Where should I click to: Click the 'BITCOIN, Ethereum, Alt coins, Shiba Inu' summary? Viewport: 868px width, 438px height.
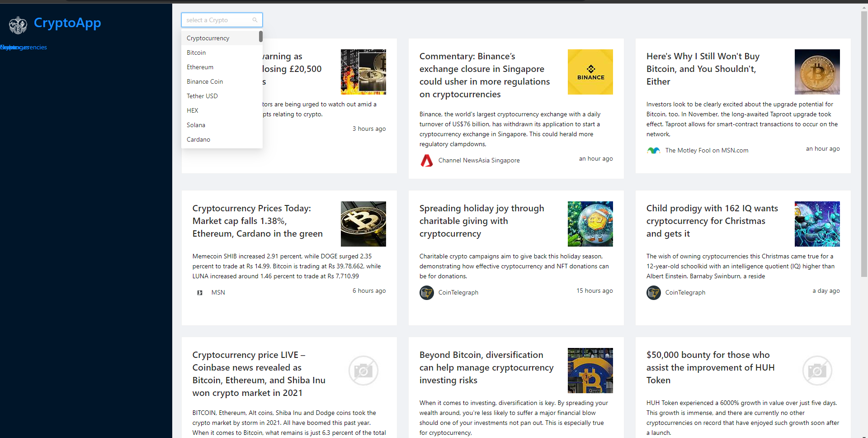[x=289, y=423]
